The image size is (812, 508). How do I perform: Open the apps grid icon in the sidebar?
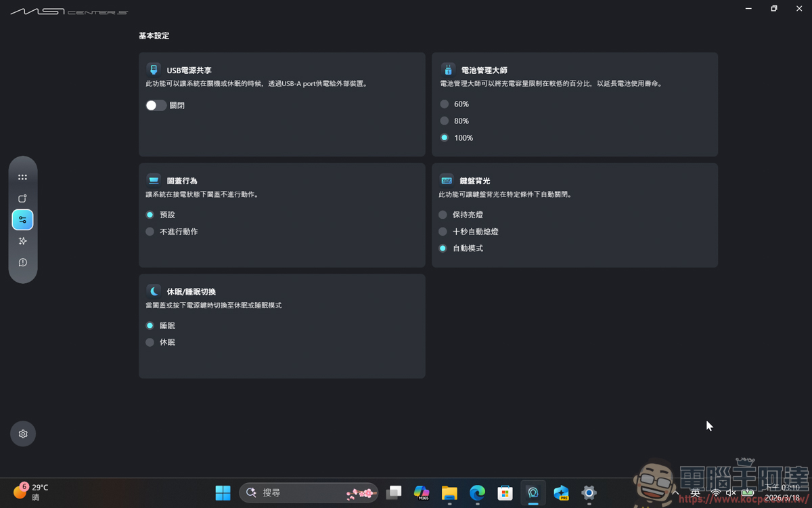pos(22,177)
